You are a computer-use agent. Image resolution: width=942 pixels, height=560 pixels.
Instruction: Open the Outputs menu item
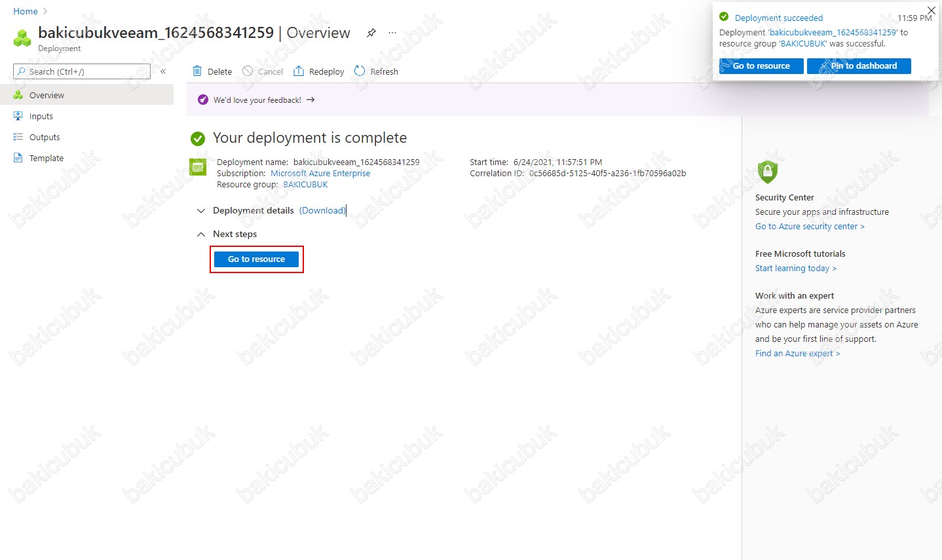tap(86, 137)
